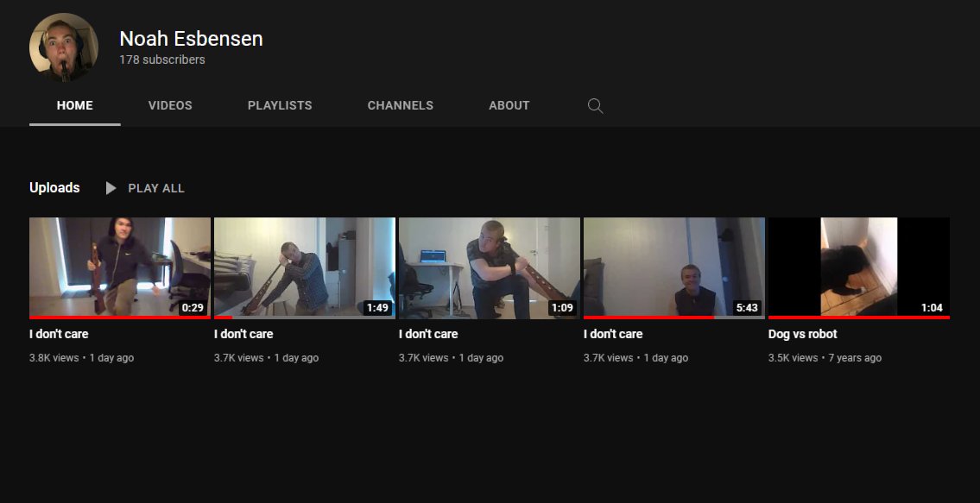Open the Uploads section heading
The width and height of the screenshot is (980, 503).
point(54,187)
